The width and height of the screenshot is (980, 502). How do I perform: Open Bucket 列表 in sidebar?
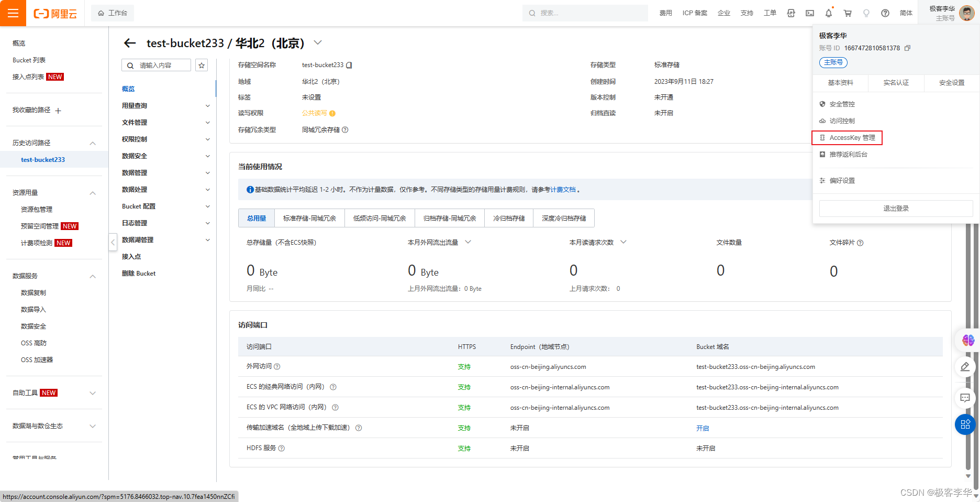(29, 60)
